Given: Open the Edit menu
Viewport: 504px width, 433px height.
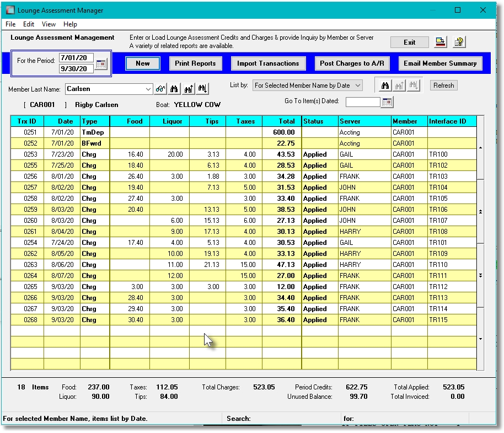Looking at the screenshot, I should [x=28, y=24].
